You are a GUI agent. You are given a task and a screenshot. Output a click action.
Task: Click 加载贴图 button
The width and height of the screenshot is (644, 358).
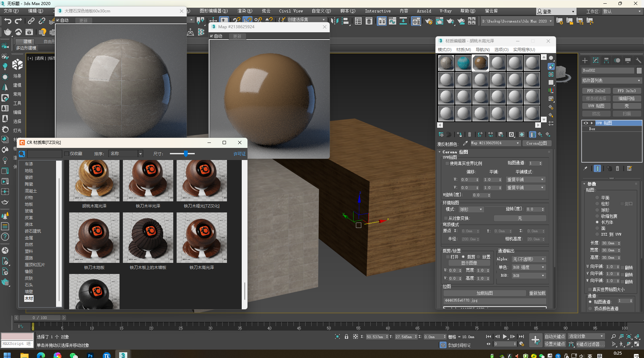coord(485,293)
